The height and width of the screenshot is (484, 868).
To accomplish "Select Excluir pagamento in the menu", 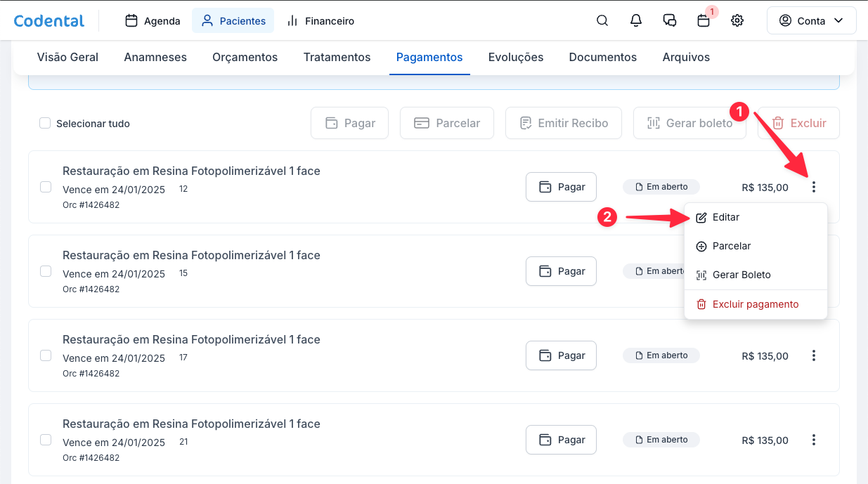I will (x=755, y=305).
